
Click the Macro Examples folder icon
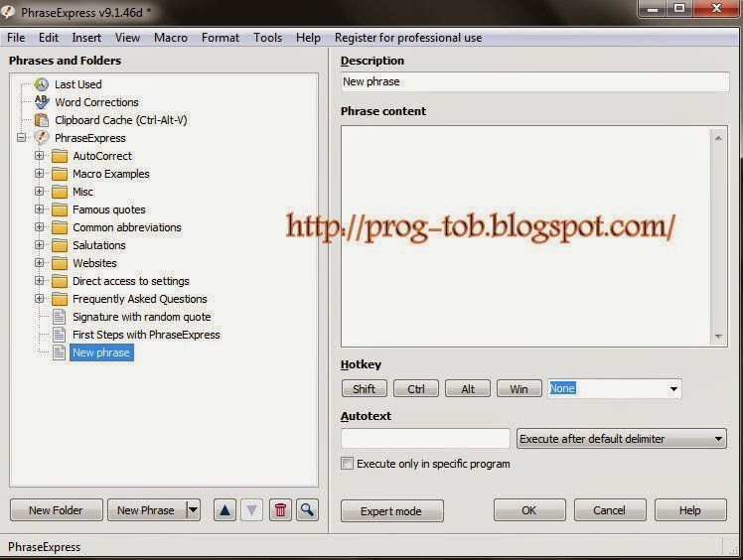point(60,174)
